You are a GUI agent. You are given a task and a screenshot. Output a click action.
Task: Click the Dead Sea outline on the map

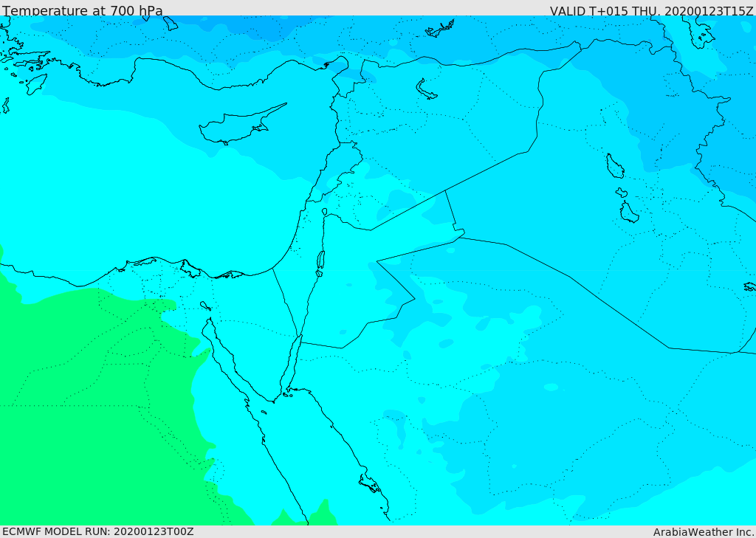320,263
